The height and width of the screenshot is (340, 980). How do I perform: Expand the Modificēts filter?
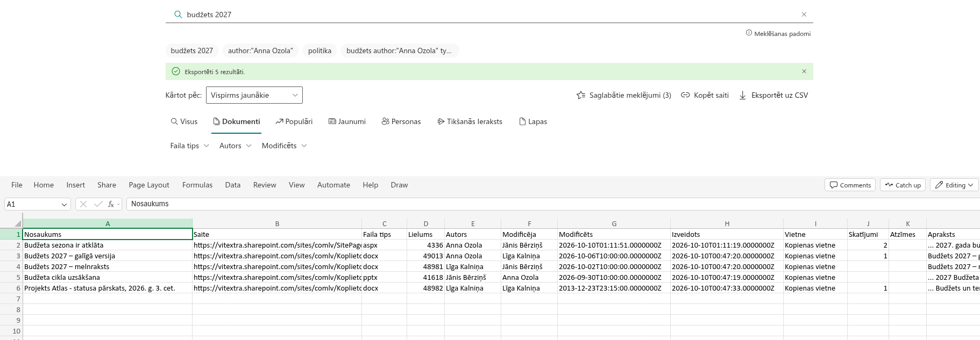click(284, 146)
